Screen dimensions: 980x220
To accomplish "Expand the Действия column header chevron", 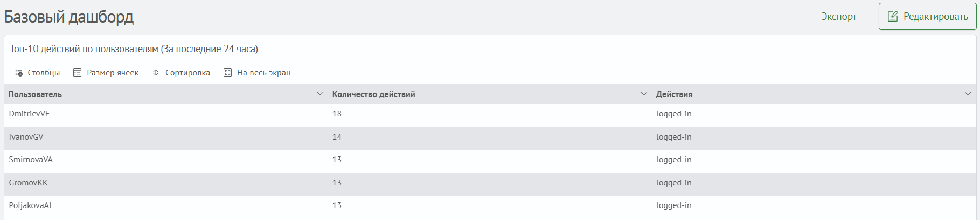I will point(968,94).
